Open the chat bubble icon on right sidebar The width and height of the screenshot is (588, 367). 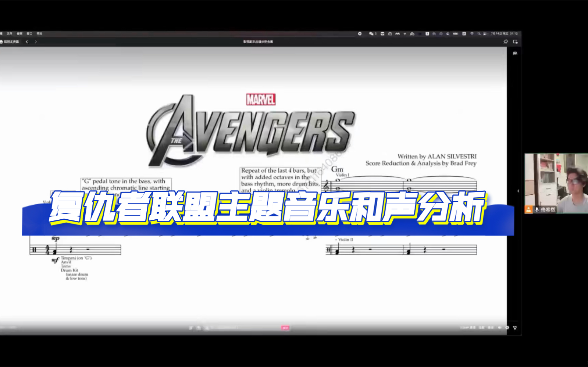515,53
